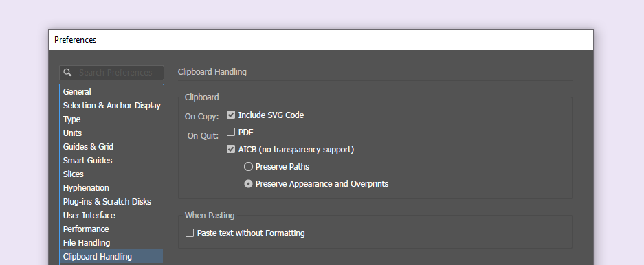Viewport: 644px width, 265px height.
Task: Click the When Pasting group label
Action: tap(210, 216)
